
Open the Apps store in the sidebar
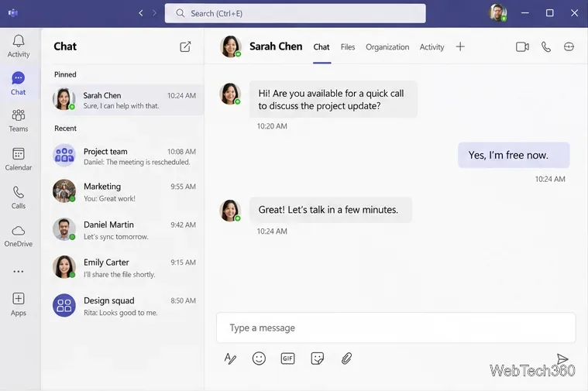point(19,304)
